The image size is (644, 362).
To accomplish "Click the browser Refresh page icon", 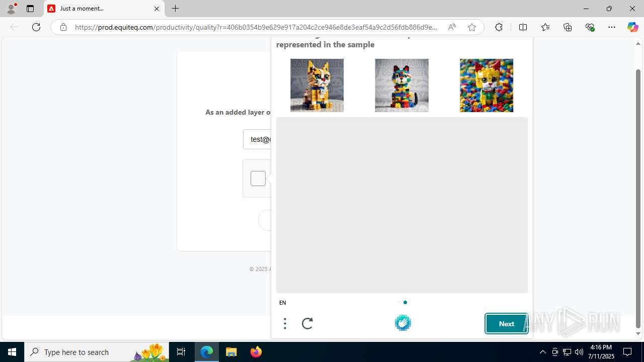I will point(36,27).
